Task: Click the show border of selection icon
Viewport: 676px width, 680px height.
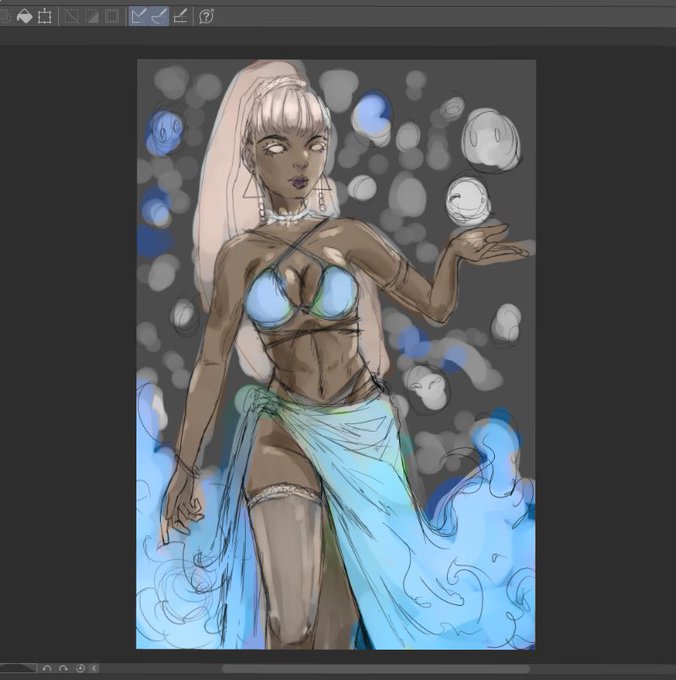Action: (111, 17)
